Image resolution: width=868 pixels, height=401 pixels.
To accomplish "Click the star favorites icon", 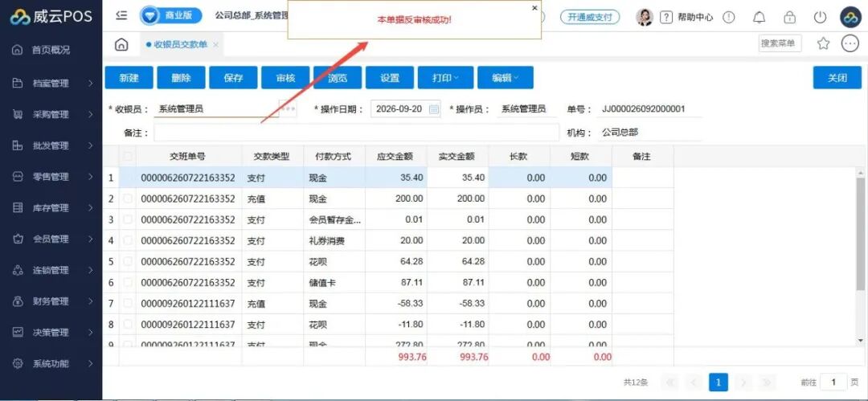I will coord(823,43).
